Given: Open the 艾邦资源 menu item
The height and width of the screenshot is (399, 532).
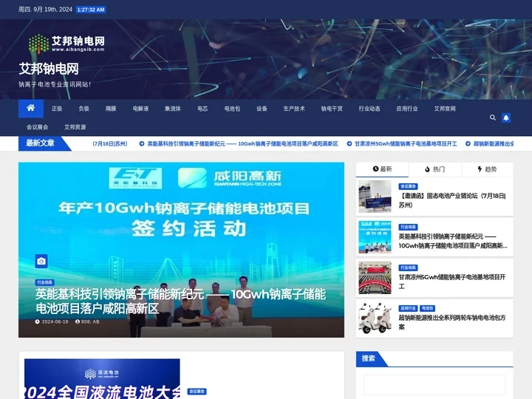Looking at the screenshot, I should point(75,127).
